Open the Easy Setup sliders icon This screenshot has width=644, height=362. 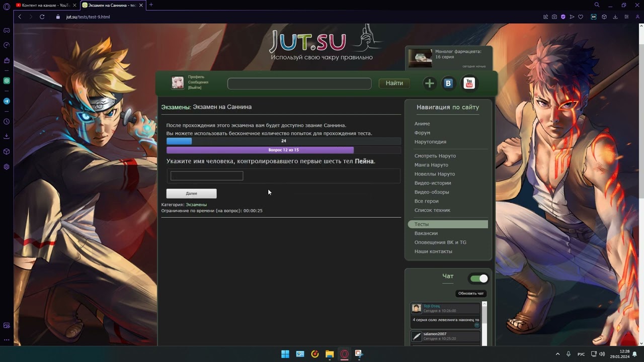point(626,17)
